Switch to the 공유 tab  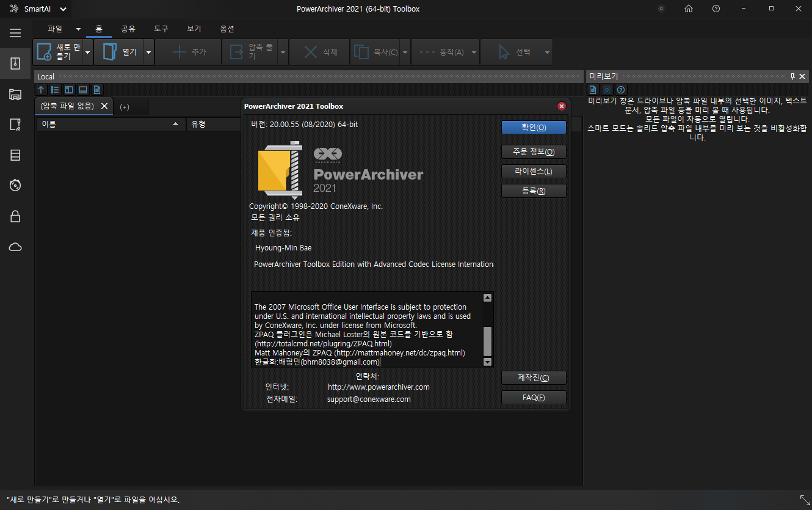128,29
